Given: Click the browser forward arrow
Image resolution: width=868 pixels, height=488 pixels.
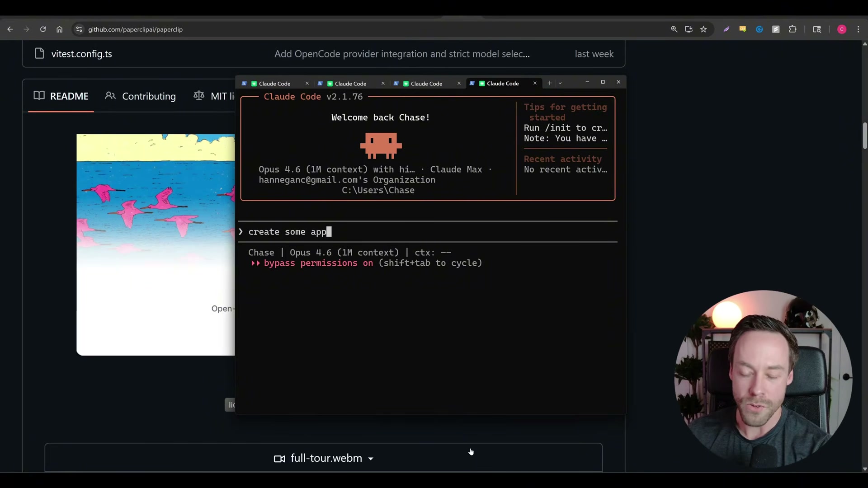Looking at the screenshot, I should 26,29.
